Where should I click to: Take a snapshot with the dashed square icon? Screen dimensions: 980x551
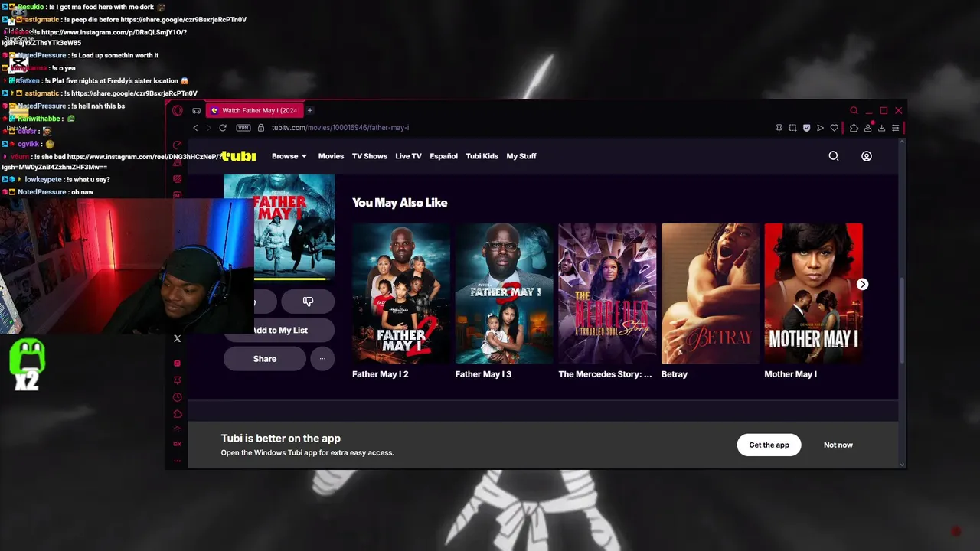point(792,128)
